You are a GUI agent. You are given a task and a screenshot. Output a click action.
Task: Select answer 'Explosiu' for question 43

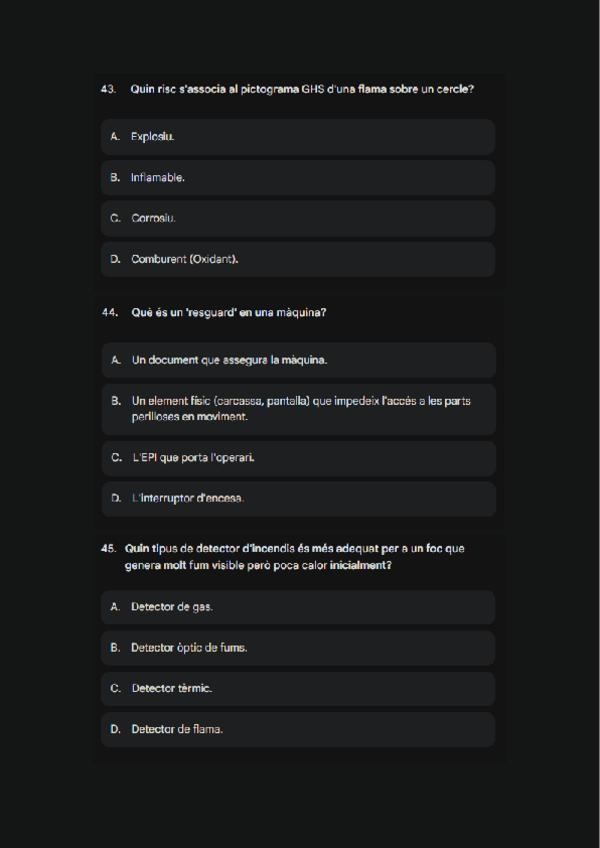297,137
